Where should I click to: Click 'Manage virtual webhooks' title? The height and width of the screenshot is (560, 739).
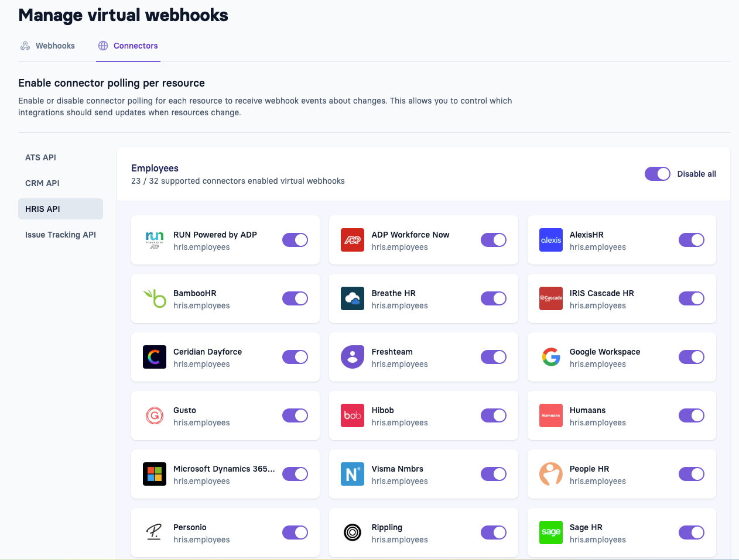pos(123,15)
